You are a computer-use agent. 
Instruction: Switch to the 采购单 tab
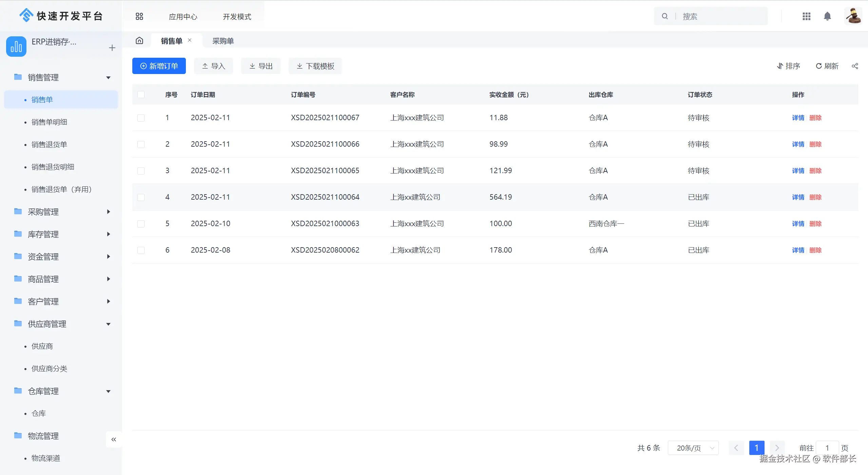coord(223,41)
